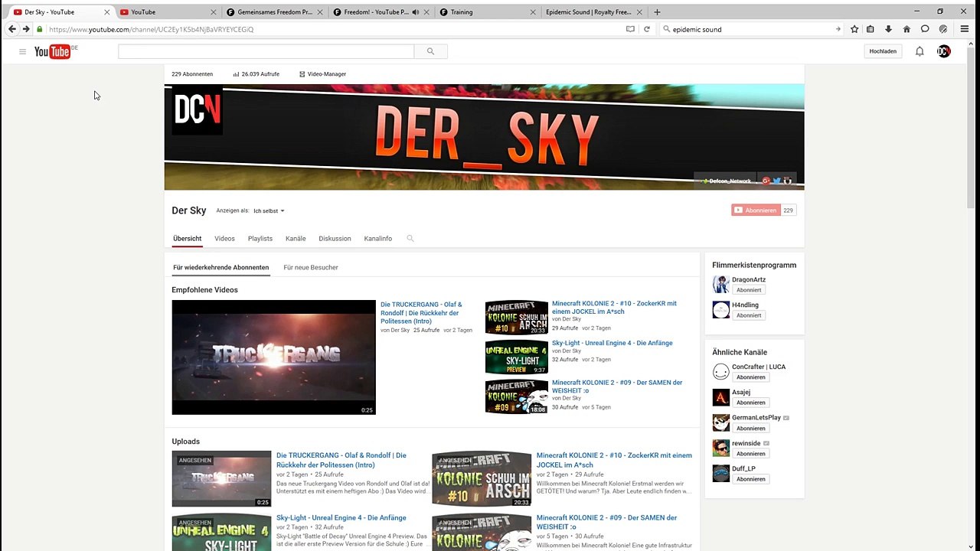Open the Diskussion channel tab

coord(335,238)
